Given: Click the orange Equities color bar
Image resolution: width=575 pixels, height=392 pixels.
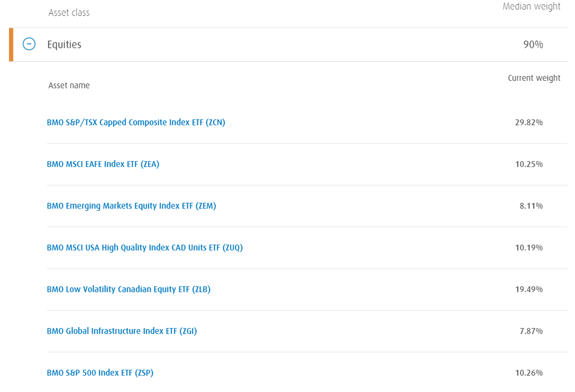Looking at the screenshot, I should coord(11,44).
